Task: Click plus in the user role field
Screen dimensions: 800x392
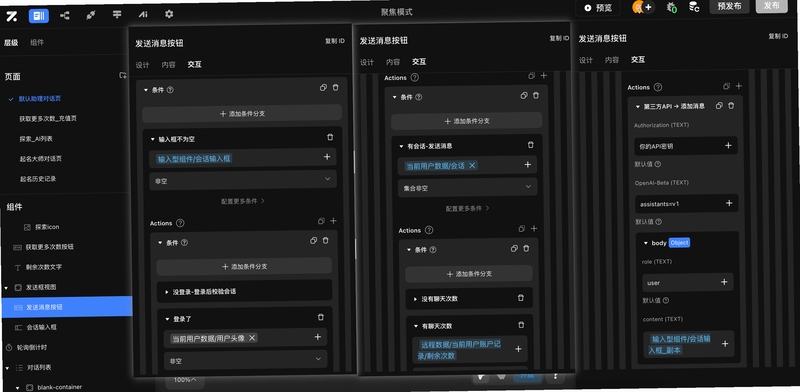Action: pos(723,282)
